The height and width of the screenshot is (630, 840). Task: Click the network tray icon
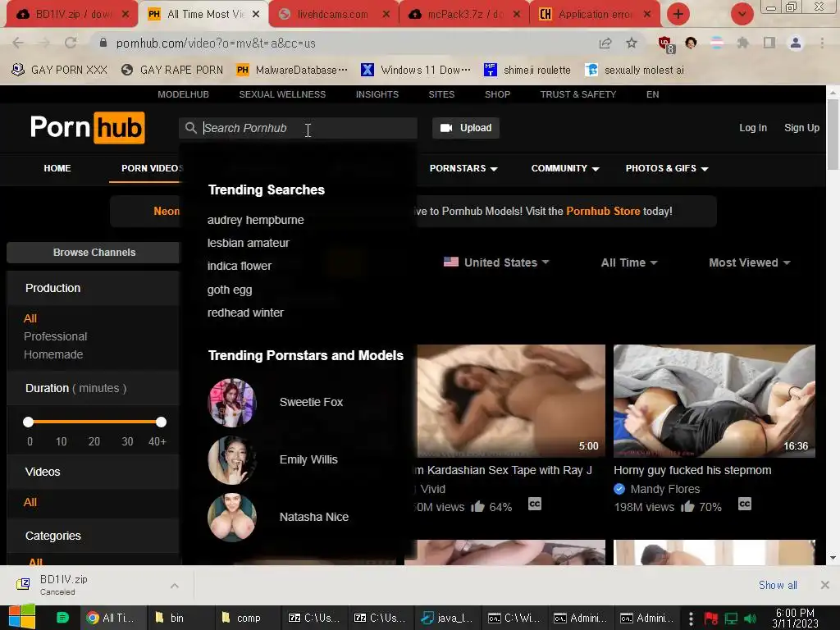731,619
